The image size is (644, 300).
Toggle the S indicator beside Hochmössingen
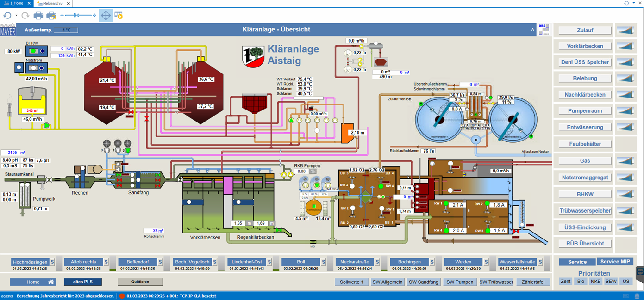52,262
